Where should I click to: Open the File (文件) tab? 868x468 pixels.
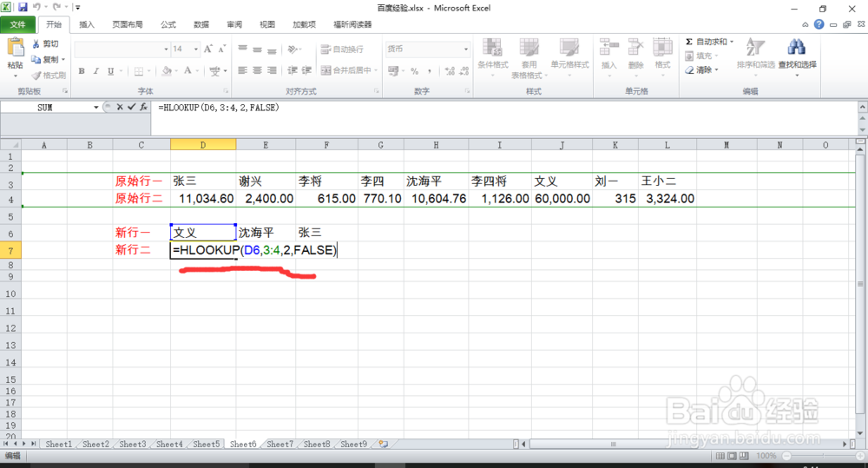(17, 24)
